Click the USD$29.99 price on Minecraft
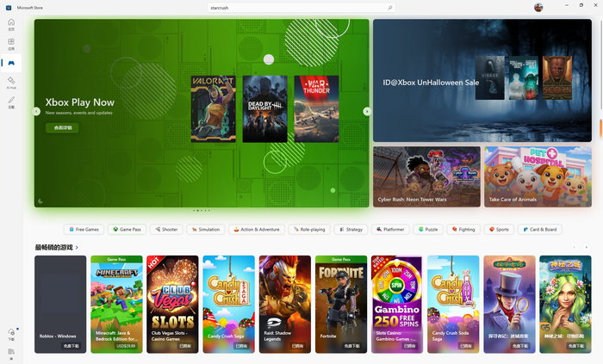 126,346
